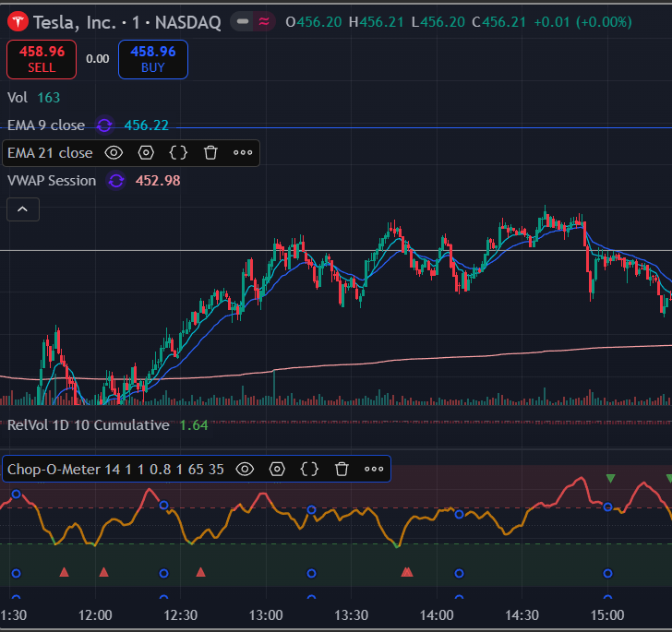
Task: Hide the Chop-O-Meter indicator
Action: coord(246,470)
